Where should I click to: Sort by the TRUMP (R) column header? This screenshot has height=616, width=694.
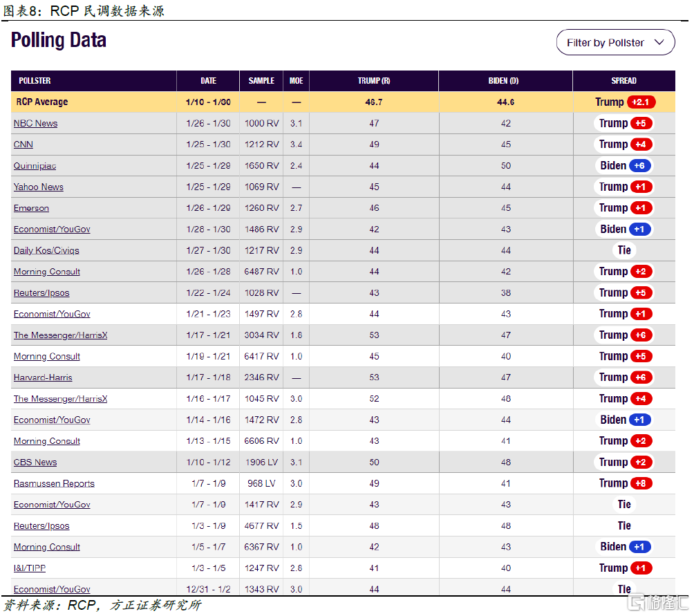pos(374,81)
